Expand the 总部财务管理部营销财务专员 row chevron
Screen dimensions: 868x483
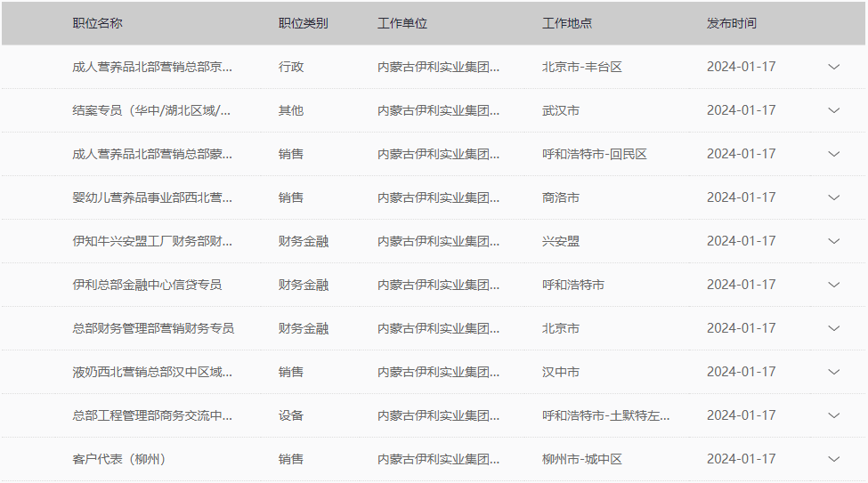click(x=833, y=328)
